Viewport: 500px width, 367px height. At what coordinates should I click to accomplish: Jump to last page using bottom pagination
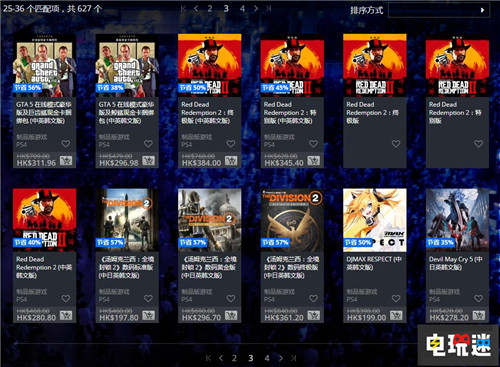[293, 358]
